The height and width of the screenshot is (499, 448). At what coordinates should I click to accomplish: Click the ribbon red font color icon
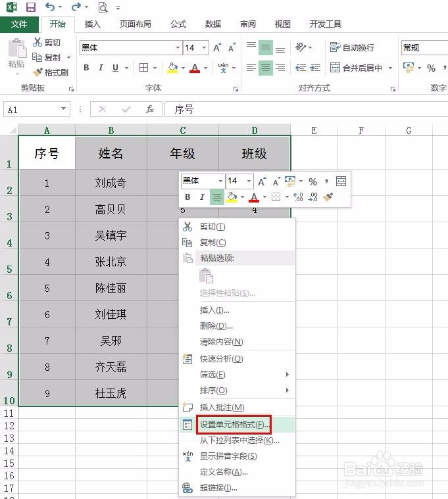point(195,68)
